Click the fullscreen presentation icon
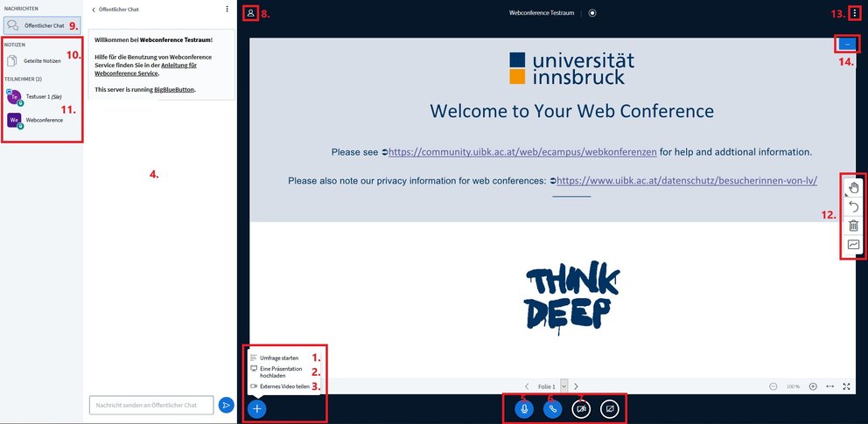Screen dimensions: 868x424 tap(846, 386)
